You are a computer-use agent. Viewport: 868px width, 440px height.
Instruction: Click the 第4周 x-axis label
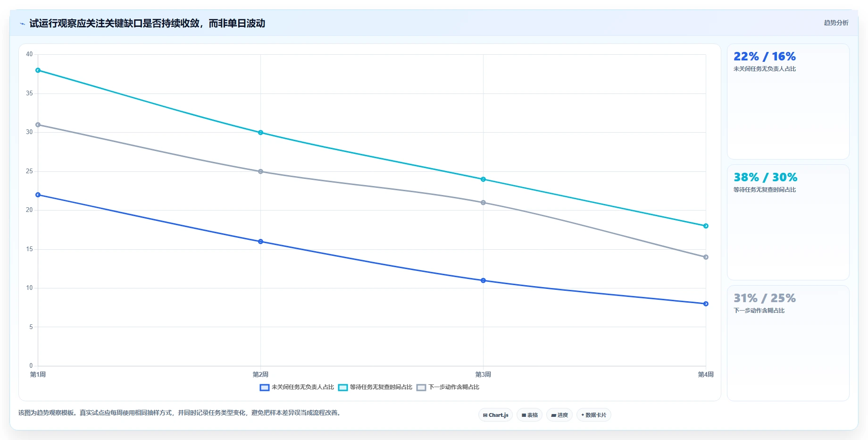click(x=706, y=374)
